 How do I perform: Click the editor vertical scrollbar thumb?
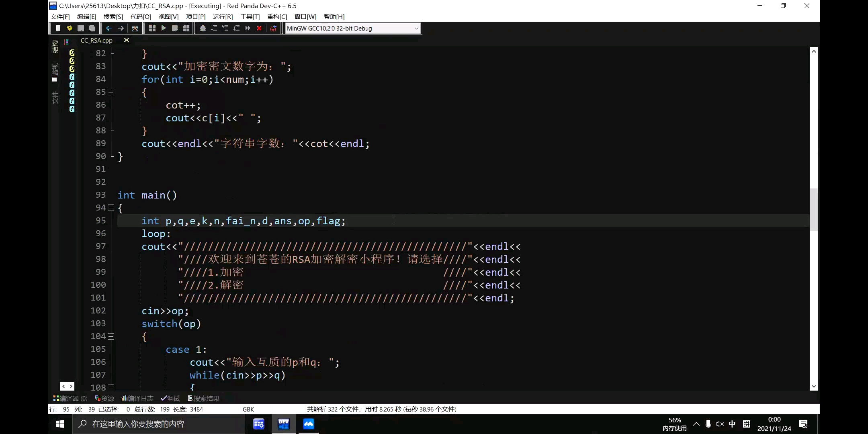coord(814,209)
